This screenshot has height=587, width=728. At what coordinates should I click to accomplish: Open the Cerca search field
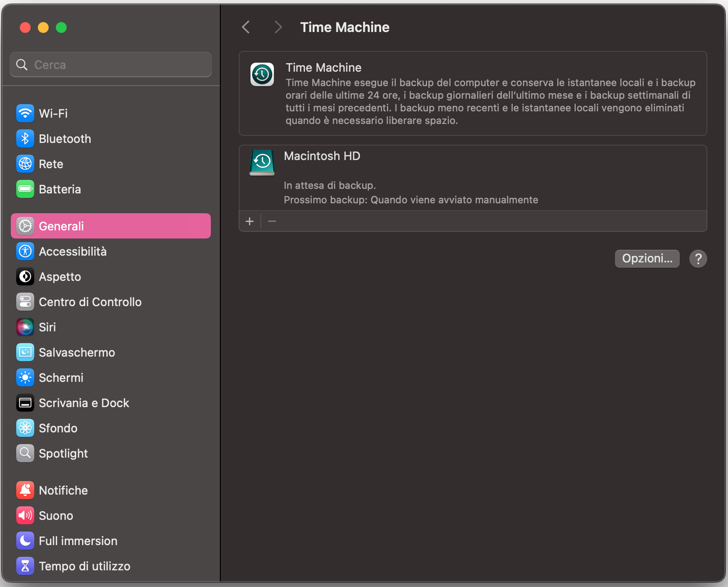click(110, 64)
